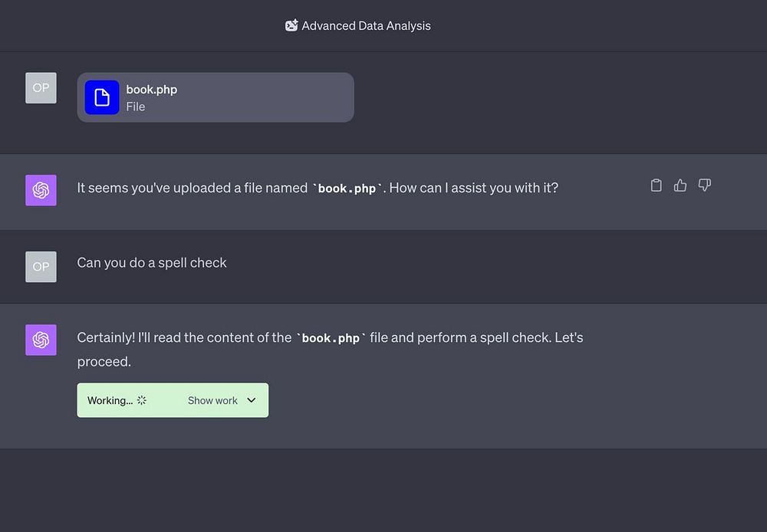Expand the Show work chevron arrow
Viewport: 767px width, 532px height.
point(252,400)
